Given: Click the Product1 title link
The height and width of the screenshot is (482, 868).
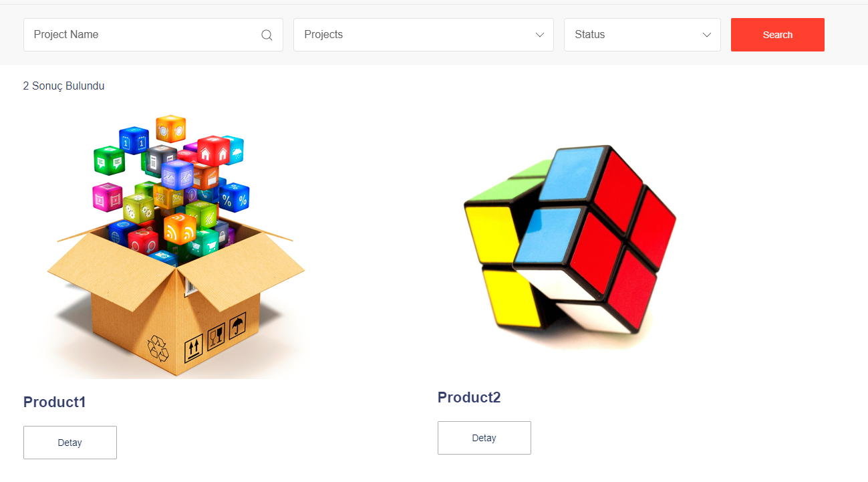Looking at the screenshot, I should (x=55, y=402).
